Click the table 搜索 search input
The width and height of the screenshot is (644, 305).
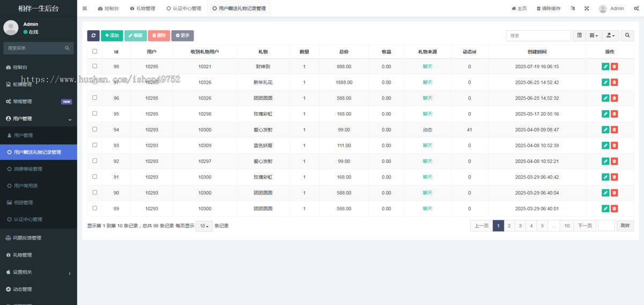pos(538,35)
